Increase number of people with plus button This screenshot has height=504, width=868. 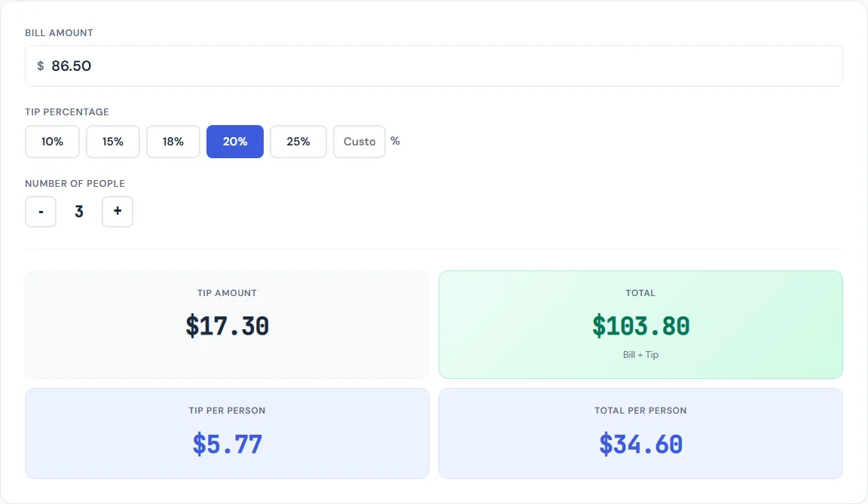coord(118,212)
